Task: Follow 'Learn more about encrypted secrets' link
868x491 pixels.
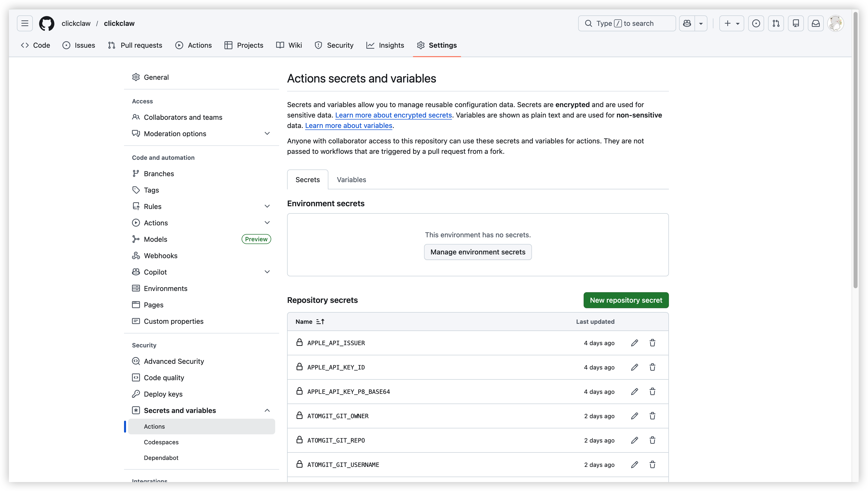Action: [x=393, y=115]
